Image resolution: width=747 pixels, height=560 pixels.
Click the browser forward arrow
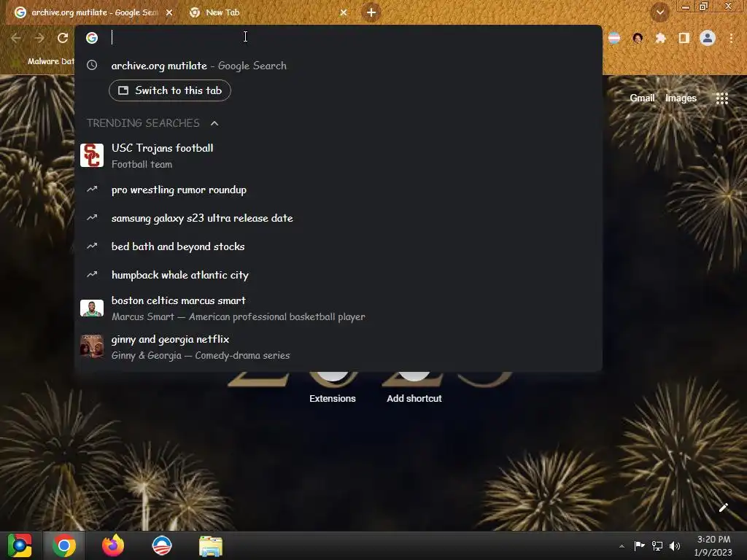coord(39,38)
